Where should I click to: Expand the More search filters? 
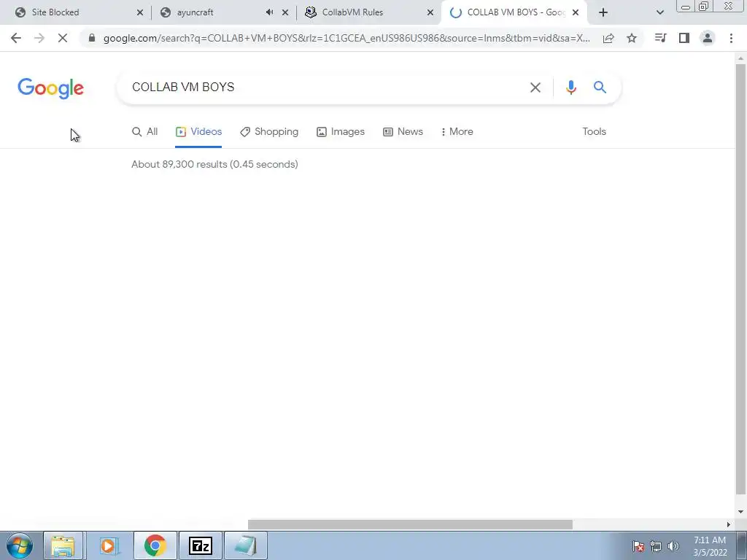coord(457,131)
